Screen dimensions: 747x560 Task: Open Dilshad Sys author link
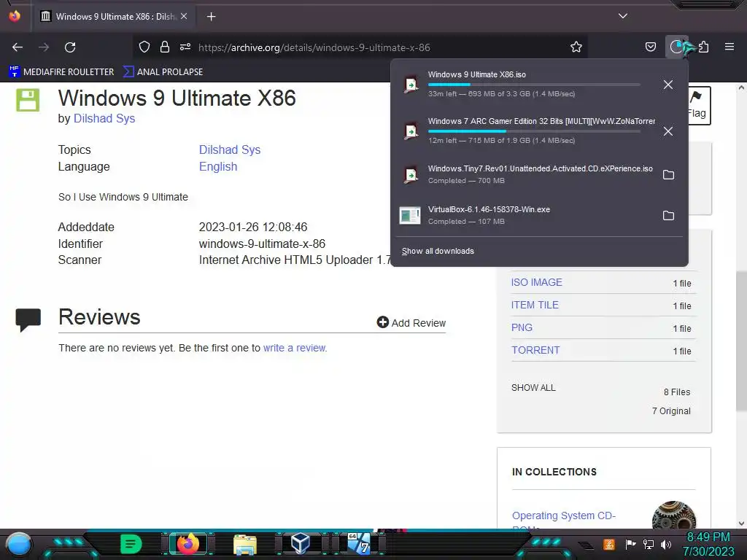(x=104, y=119)
